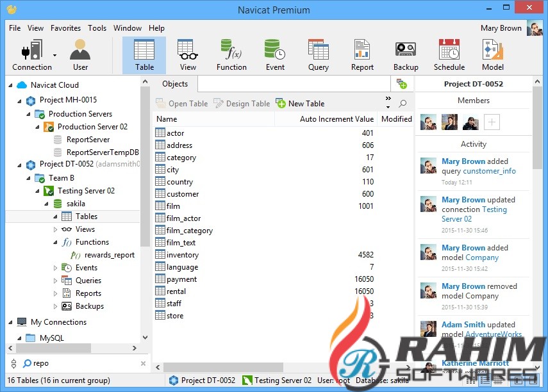Click the activity panel vertical scrollbar

[x=537, y=127]
